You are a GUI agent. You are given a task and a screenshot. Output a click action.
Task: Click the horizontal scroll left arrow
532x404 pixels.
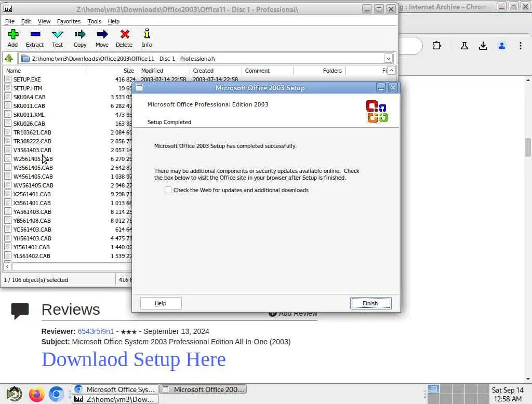click(x=7, y=266)
